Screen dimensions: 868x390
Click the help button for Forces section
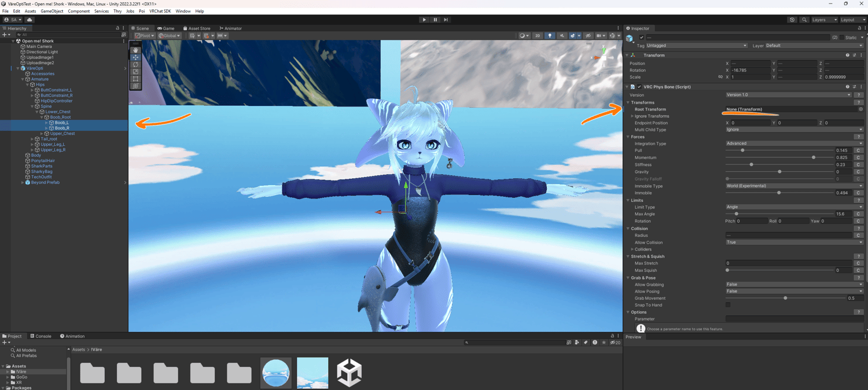click(859, 137)
